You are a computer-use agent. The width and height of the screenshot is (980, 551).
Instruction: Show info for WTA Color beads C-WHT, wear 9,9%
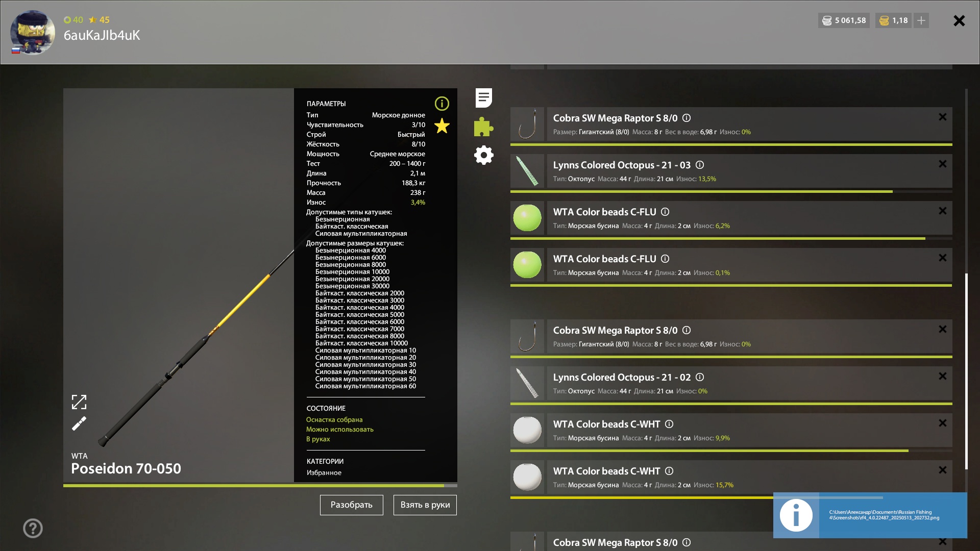coord(669,424)
